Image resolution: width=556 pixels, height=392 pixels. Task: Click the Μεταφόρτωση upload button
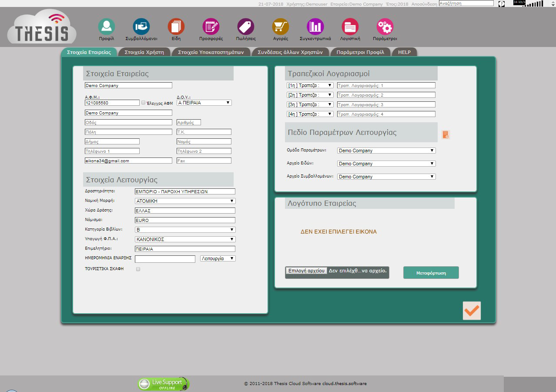[x=431, y=273]
